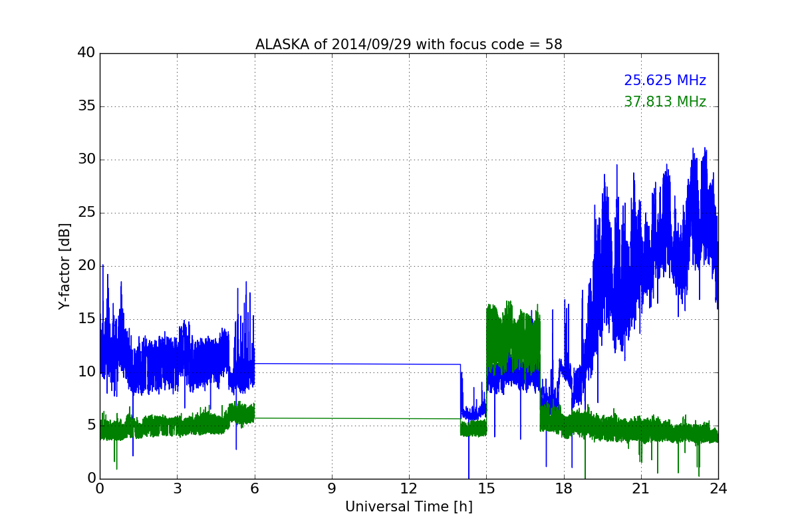Select the blue 25.625 MHz legend label
This screenshot has height=532, width=798.
pyautogui.click(x=665, y=80)
